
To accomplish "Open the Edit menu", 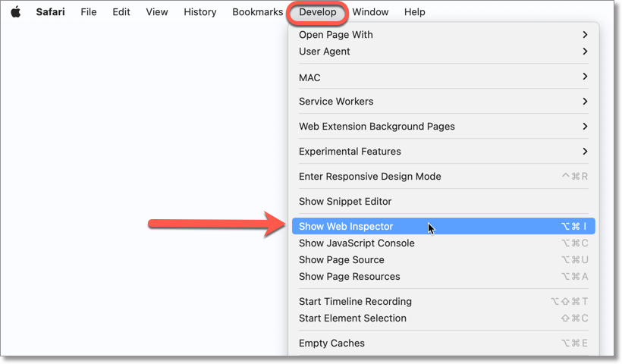I will 121,12.
